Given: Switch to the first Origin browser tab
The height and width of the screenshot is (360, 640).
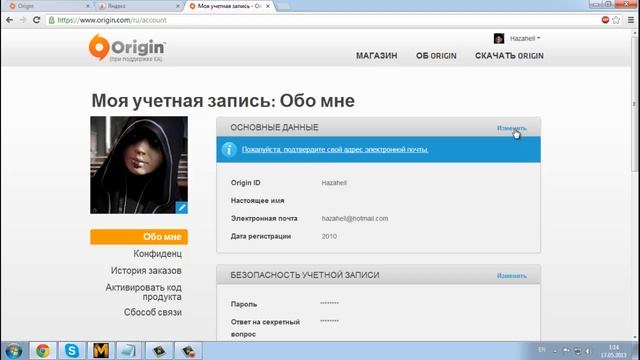Looking at the screenshot, I should coord(49,6).
